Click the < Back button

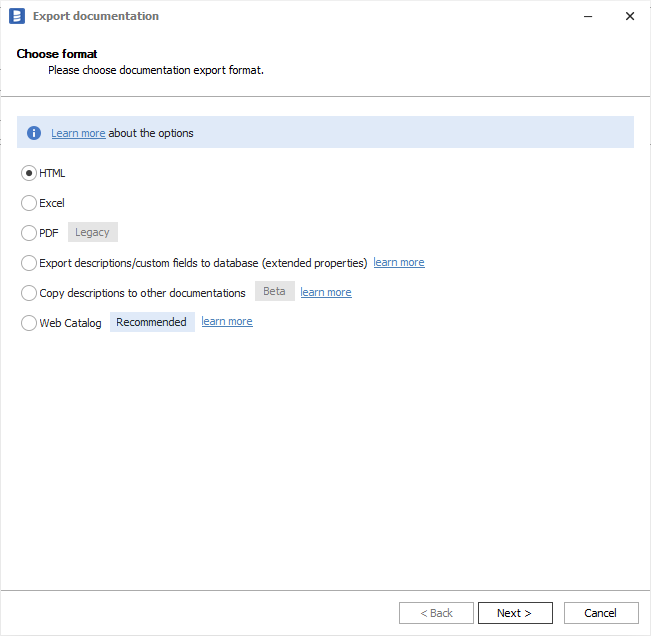(436, 613)
